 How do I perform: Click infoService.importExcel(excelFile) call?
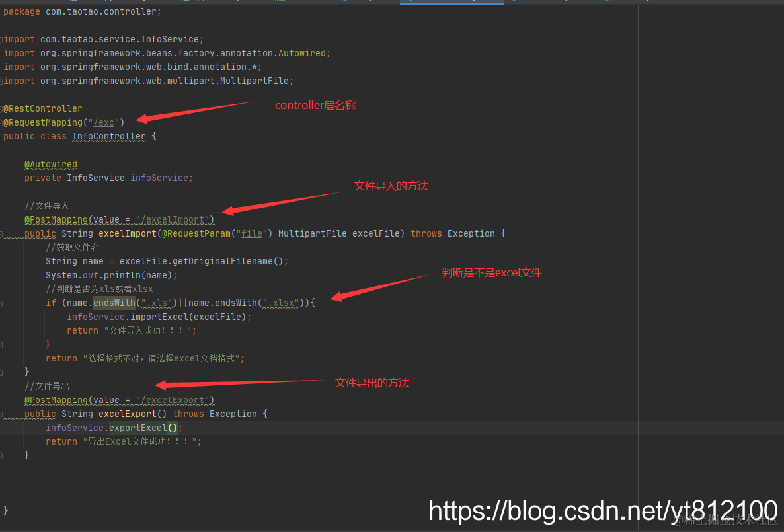pyautogui.click(x=157, y=317)
